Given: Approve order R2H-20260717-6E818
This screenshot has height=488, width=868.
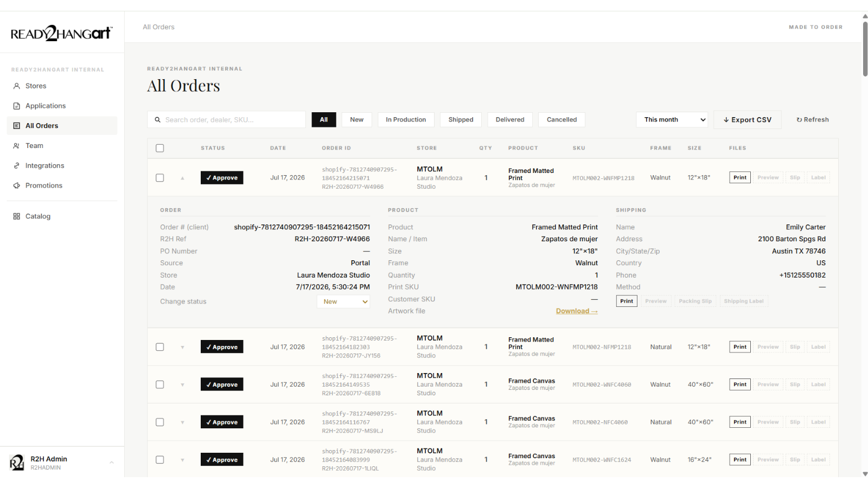Looking at the screenshot, I should tap(222, 384).
